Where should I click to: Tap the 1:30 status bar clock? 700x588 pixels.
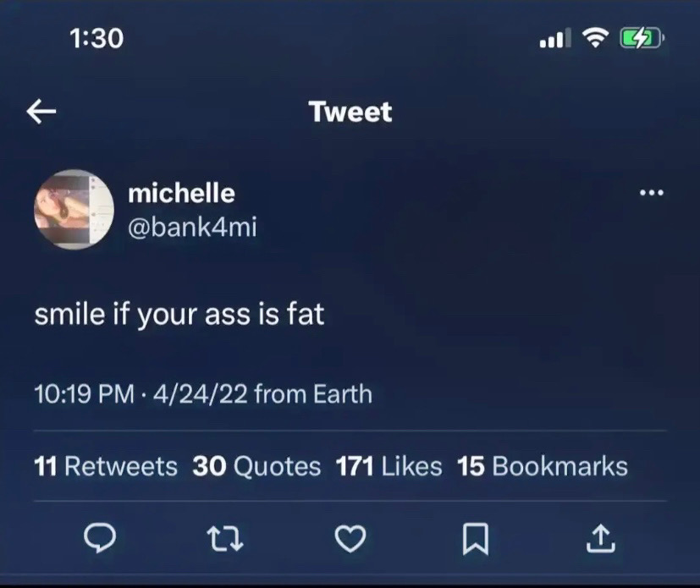click(95, 37)
